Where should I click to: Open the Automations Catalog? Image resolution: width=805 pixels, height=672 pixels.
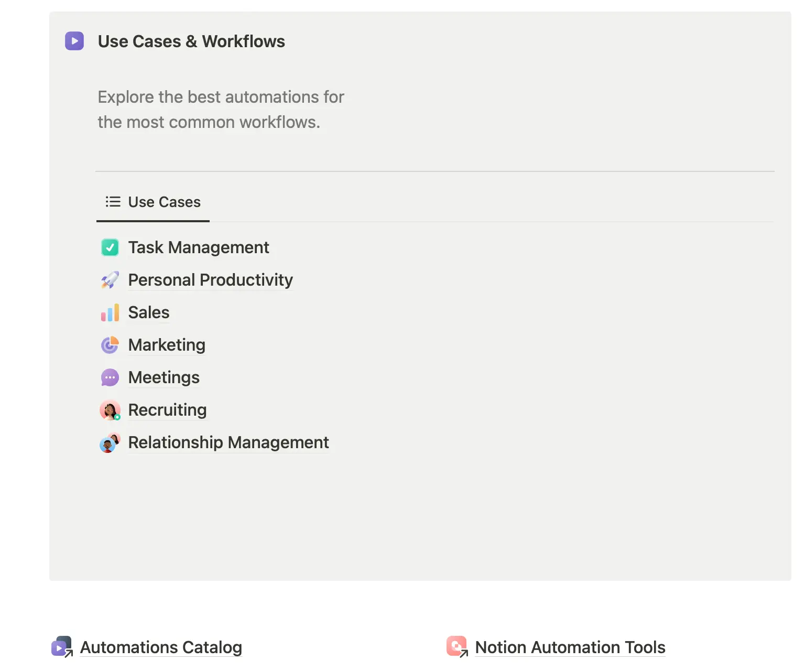pos(160,647)
